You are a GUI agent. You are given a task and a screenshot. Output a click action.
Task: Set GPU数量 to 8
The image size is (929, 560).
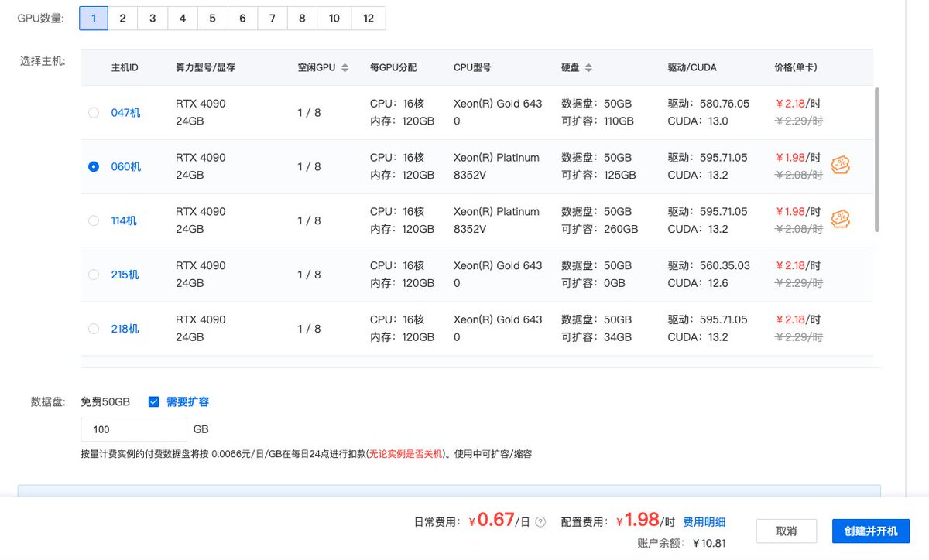coord(302,18)
